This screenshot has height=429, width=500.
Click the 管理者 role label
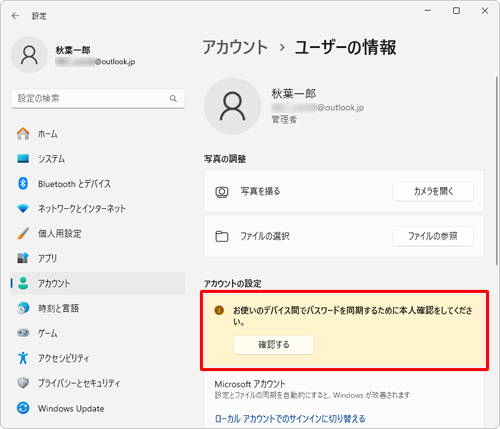[x=284, y=119]
